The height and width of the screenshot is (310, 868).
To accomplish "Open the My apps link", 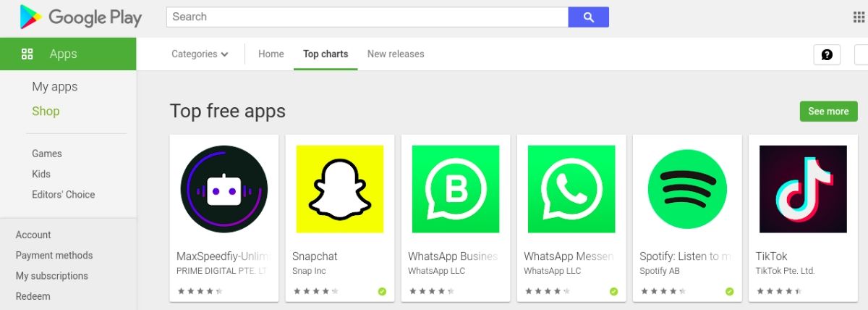I will pos(55,87).
